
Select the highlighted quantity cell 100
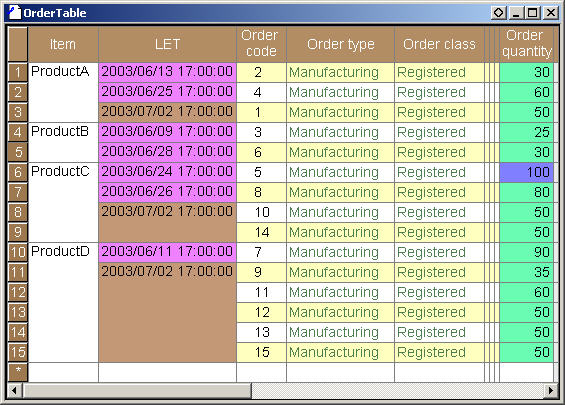click(x=526, y=172)
